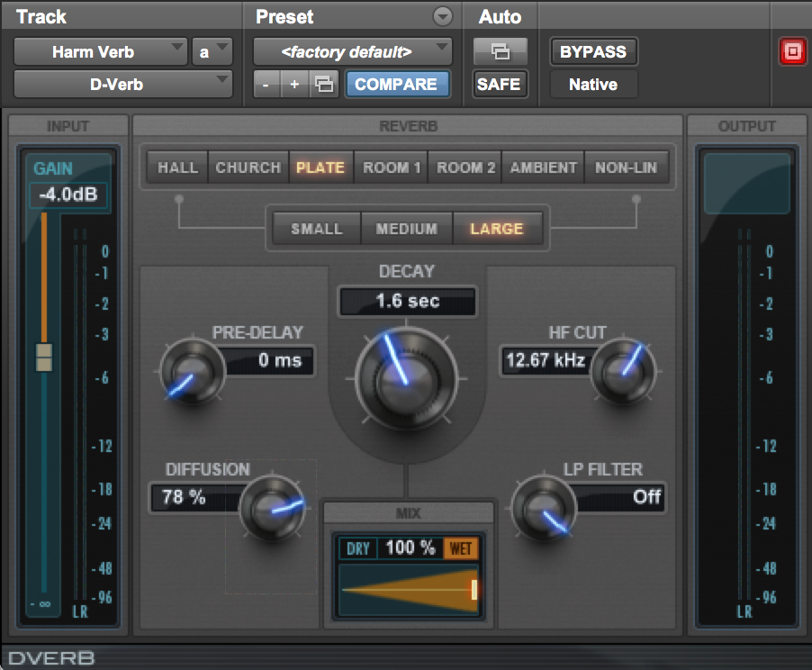
Task: Click the wet/dry mix slider handle
Action: coord(474,590)
